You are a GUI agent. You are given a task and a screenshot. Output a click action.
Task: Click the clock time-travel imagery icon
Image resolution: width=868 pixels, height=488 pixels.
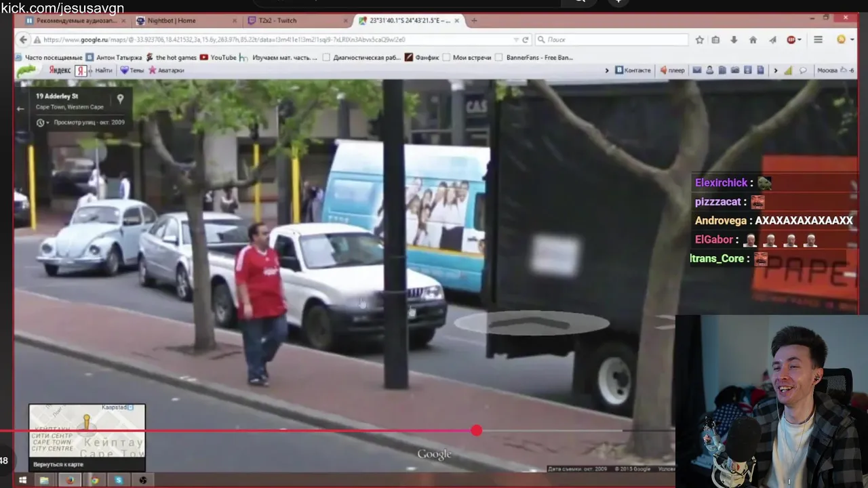40,123
